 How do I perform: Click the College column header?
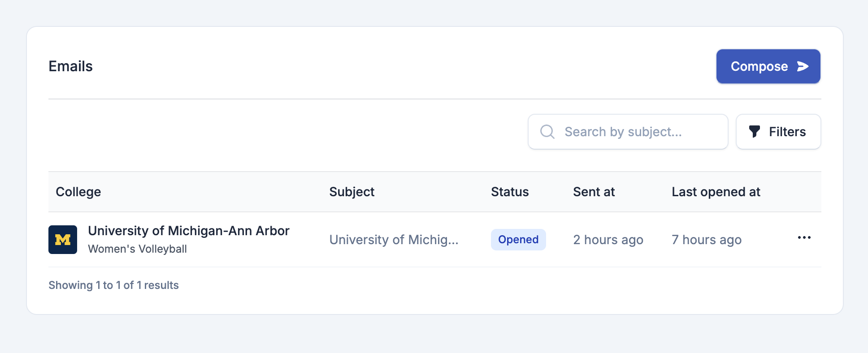click(x=78, y=192)
